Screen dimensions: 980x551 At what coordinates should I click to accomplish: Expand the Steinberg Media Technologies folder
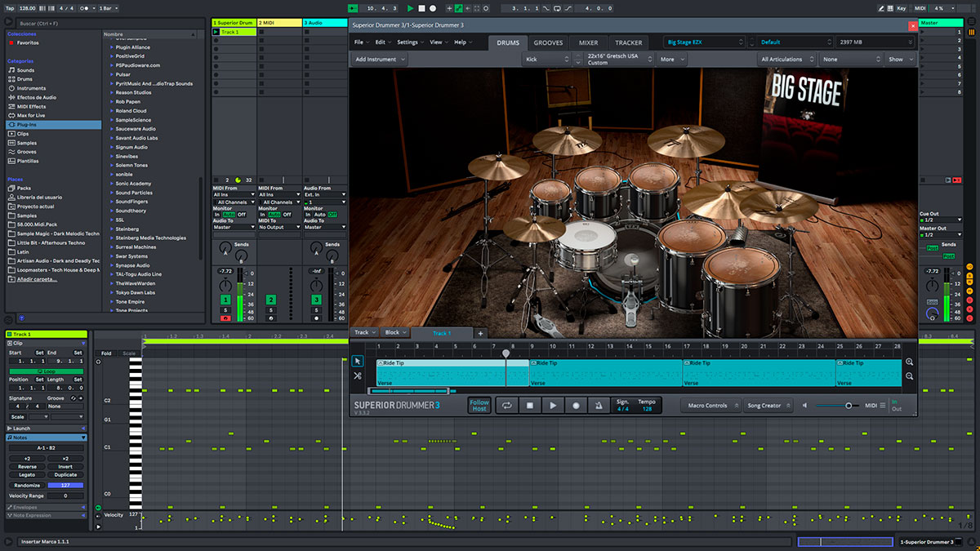pos(111,238)
